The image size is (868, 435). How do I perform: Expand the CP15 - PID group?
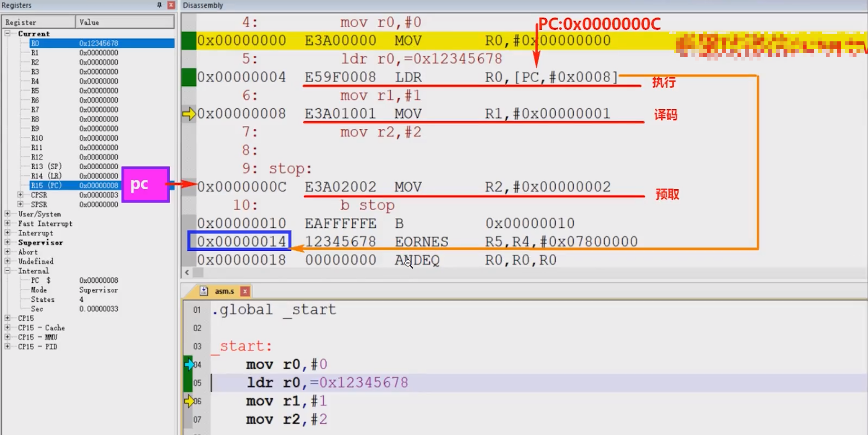[x=8, y=346]
